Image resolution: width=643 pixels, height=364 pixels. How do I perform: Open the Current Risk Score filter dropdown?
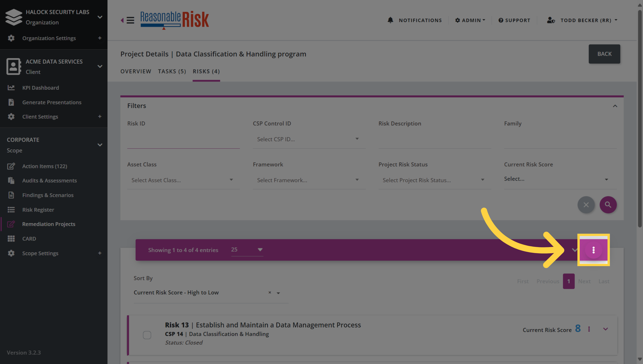point(560,179)
